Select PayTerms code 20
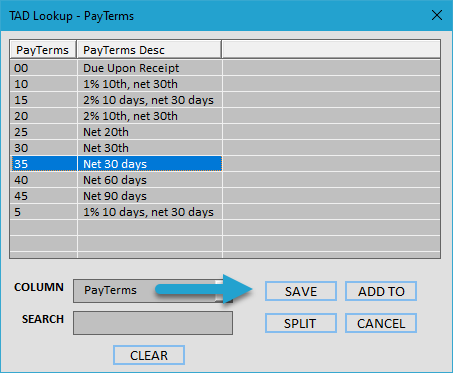The width and height of the screenshot is (453, 373). [x=44, y=116]
